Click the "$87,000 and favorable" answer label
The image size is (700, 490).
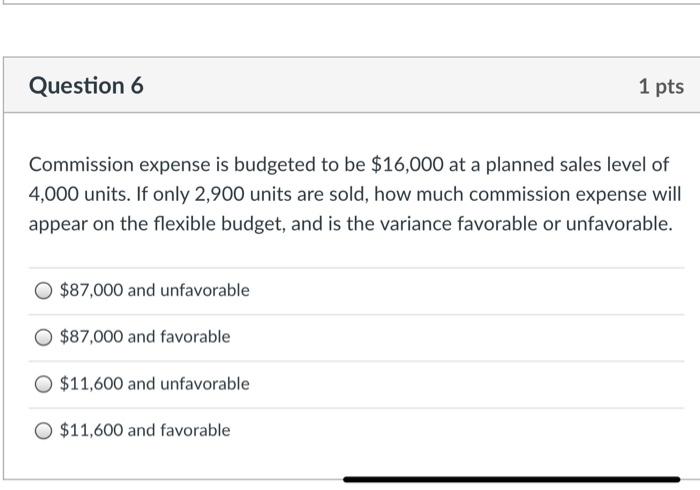[145, 338]
